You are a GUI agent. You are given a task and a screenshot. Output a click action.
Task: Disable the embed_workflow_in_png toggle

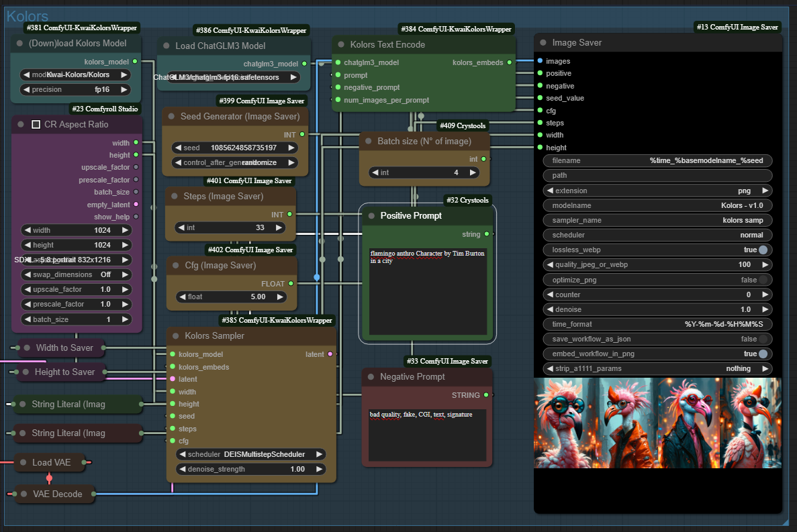763,354
